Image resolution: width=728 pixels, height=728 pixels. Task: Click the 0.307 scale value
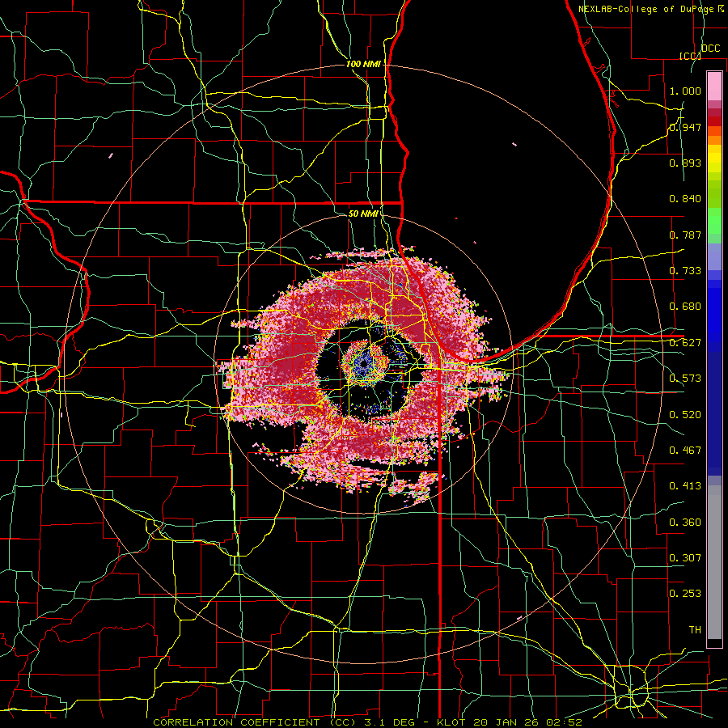click(685, 557)
